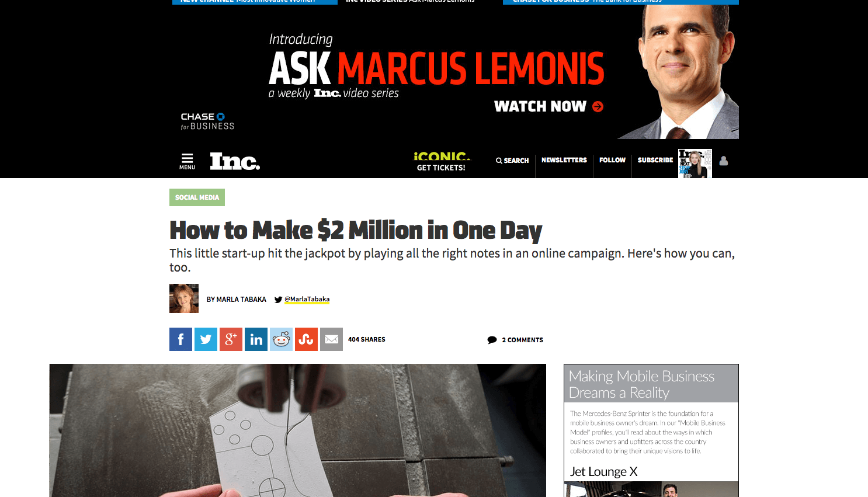Screen dimensions: 868x497
Task: Open the FOLLOW menu item
Action: [612, 160]
